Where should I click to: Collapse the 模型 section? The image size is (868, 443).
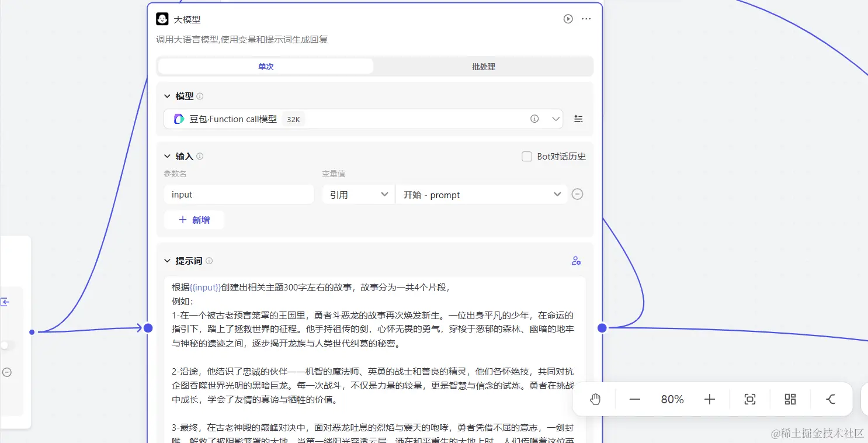pyautogui.click(x=167, y=96)
